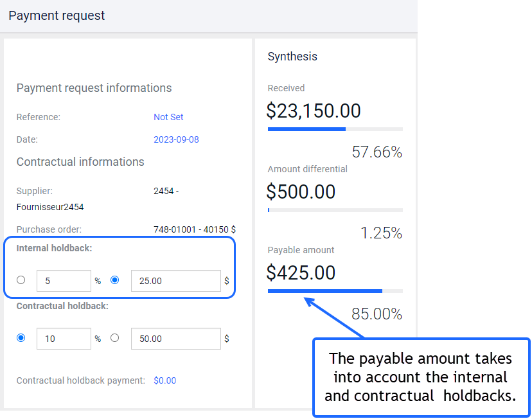Click the $425.00 payable amount value

coord(301,272)
